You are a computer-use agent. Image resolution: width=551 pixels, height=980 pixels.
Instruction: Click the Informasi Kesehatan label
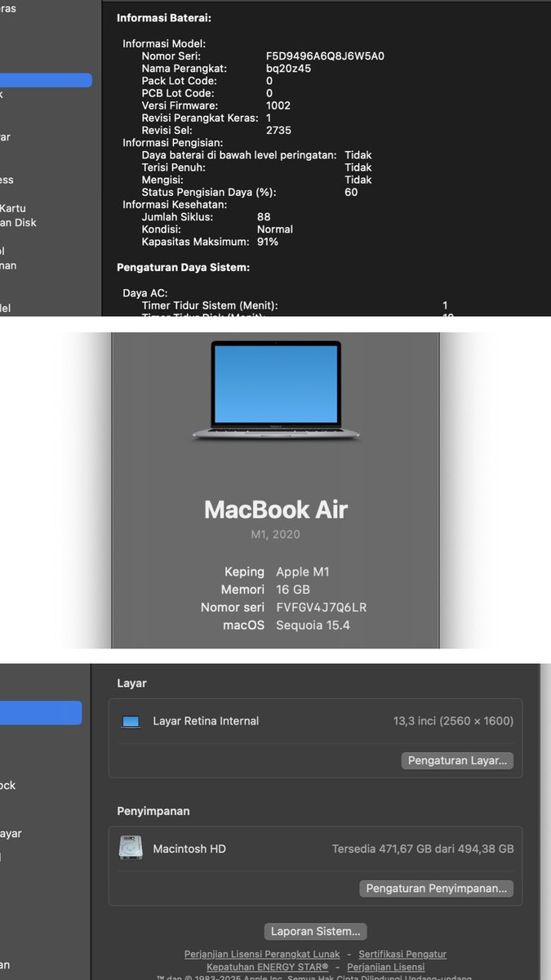pos(175,205)
